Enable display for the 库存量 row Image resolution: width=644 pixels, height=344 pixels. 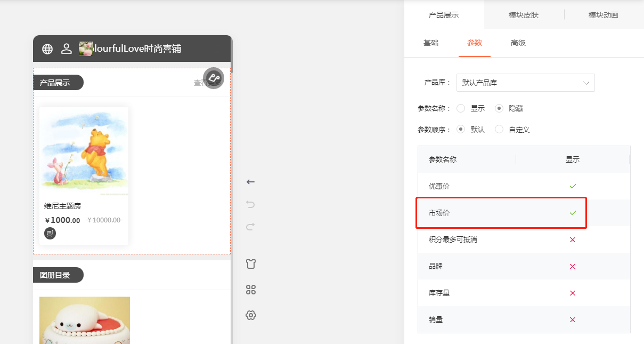pyautogui.click(x=573, y=293)
